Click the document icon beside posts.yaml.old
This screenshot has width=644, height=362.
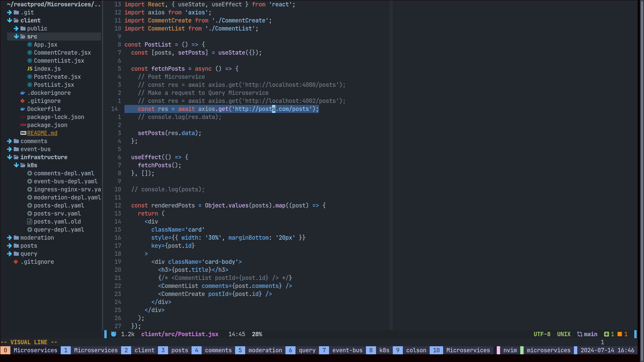(30, 222)
